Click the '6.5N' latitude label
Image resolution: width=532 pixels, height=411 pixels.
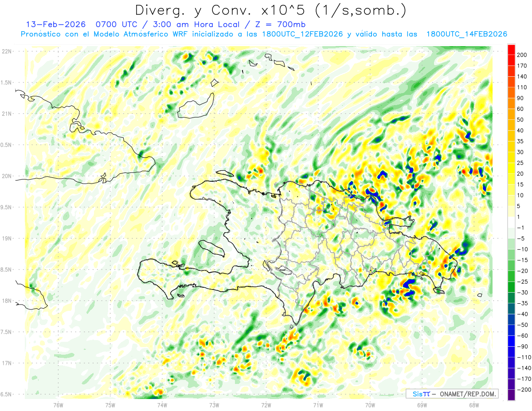[7, 394]
